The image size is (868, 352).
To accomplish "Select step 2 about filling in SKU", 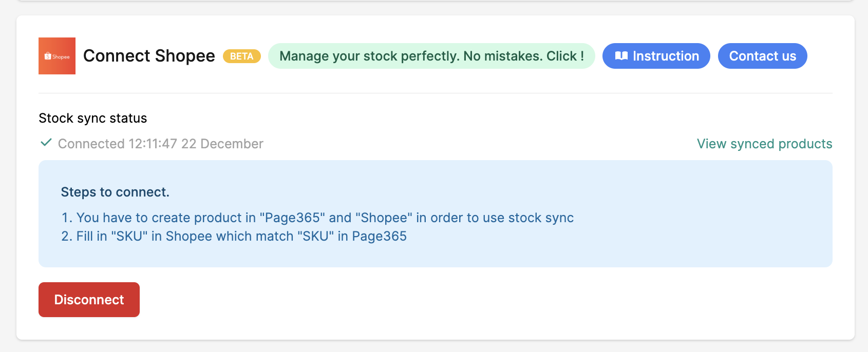I will (x=234, y=236).
